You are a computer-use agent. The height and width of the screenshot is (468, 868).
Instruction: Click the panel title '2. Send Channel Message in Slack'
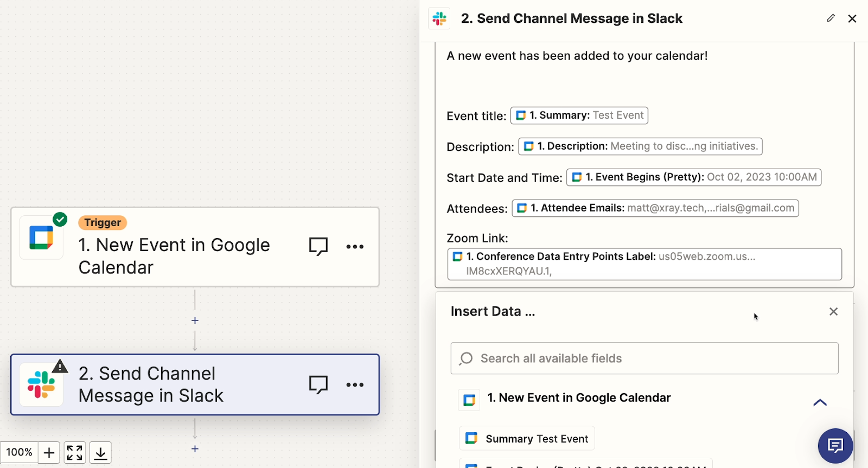[x=572, y=18]
